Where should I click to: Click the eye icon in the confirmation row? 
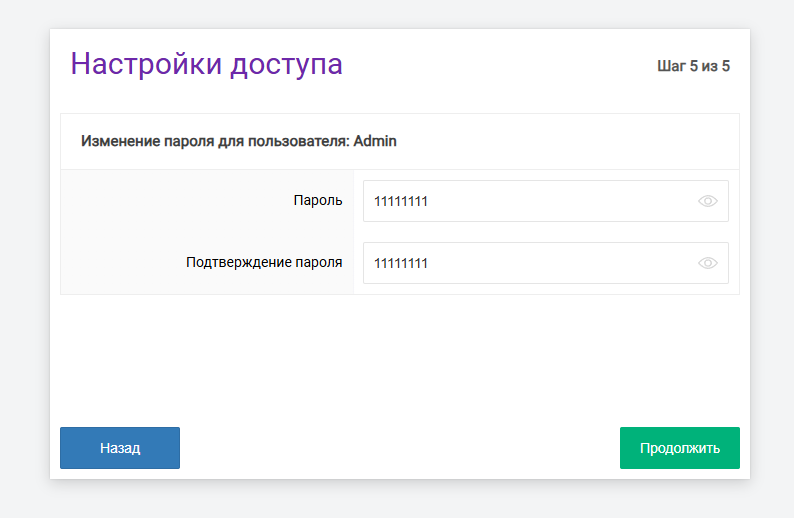708,263
